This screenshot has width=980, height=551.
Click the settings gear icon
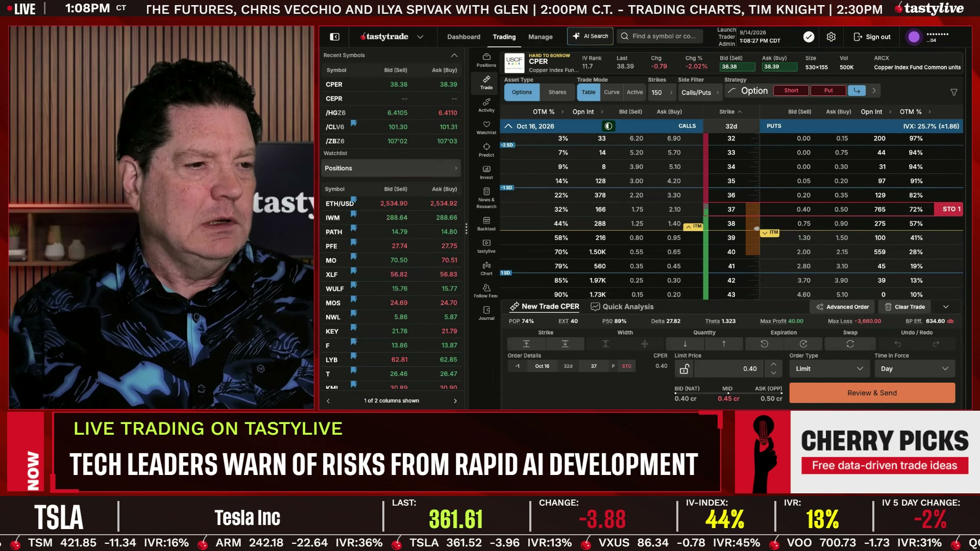point(831,37)
